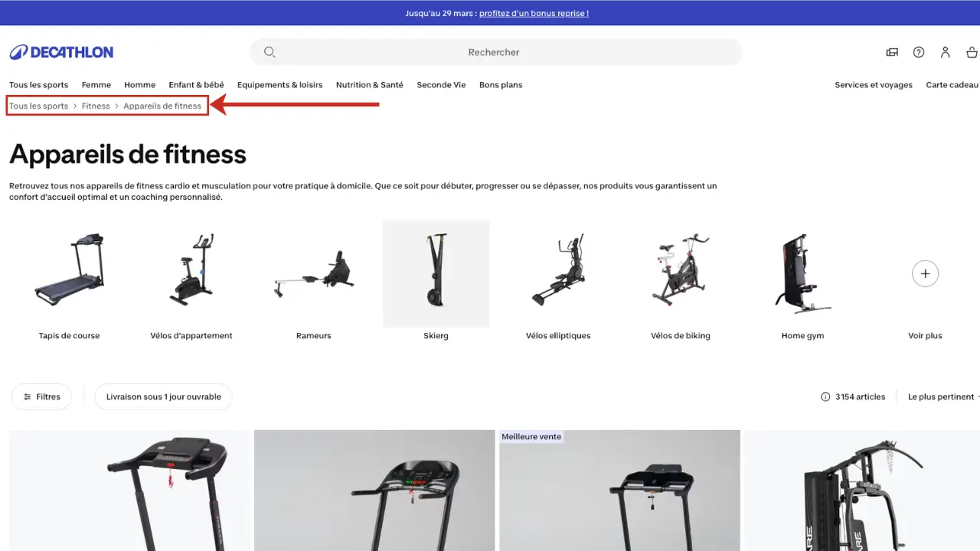This screenshot has width=980, height=551.
Task: Open the store locator icon
Action: click(x=892, y=52)
